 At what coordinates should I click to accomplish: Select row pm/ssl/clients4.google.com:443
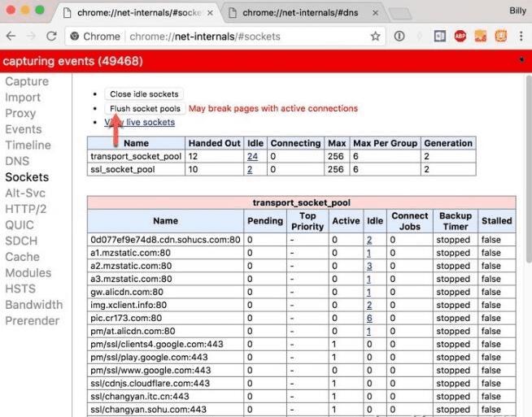point(302,344)
